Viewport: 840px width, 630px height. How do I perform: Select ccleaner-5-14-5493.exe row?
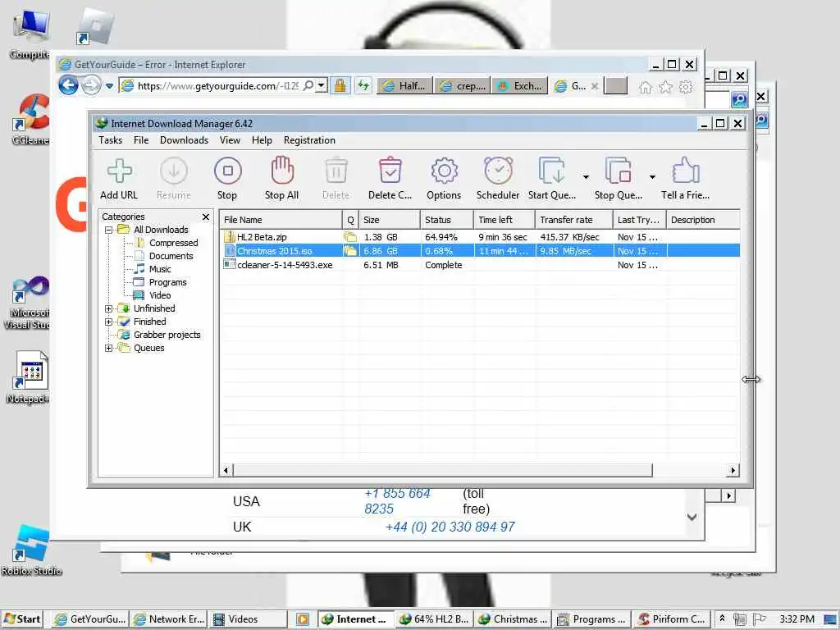coord(480,265)
